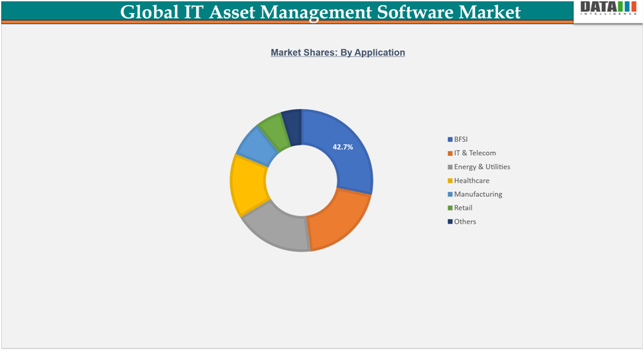The height and width of the screenshot is (363, 644).
Task: Click the green Retail donut slice
Action: tap(274, 131)
